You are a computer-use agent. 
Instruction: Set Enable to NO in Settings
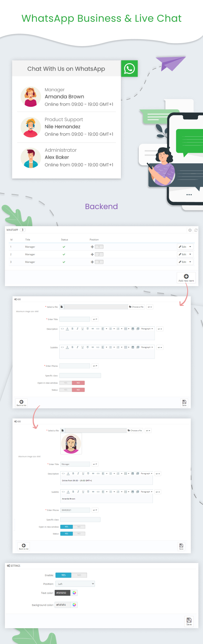point(79,575)
